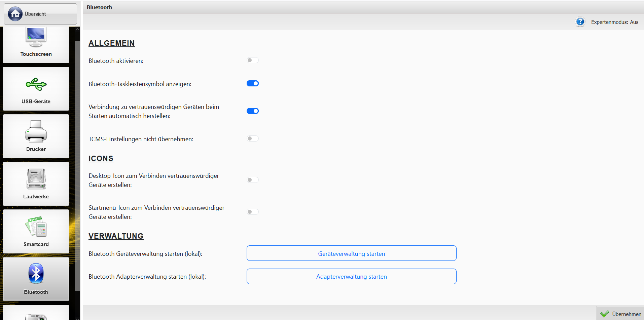This screenshot has height=320, width=644.
Task: Open the Drucker printer settings icon
Action: point(36,136)
